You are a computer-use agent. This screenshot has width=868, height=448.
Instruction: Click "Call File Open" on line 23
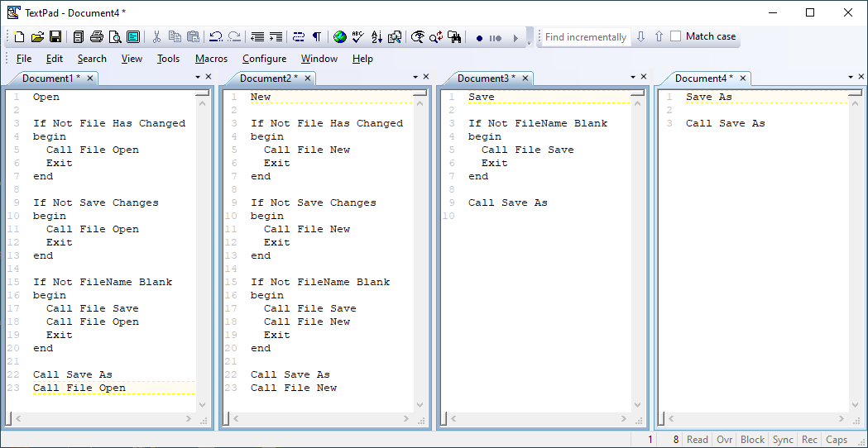(x=79, y=388)
